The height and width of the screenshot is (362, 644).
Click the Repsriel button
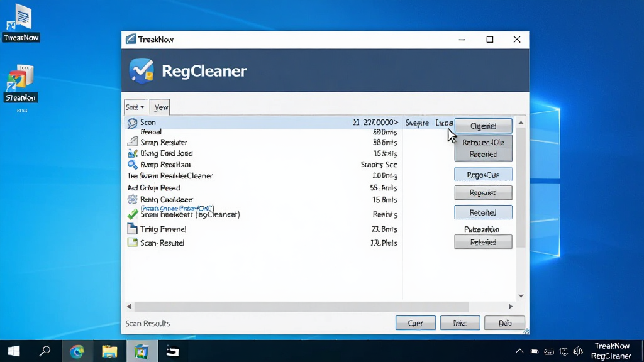coord(484,192)
